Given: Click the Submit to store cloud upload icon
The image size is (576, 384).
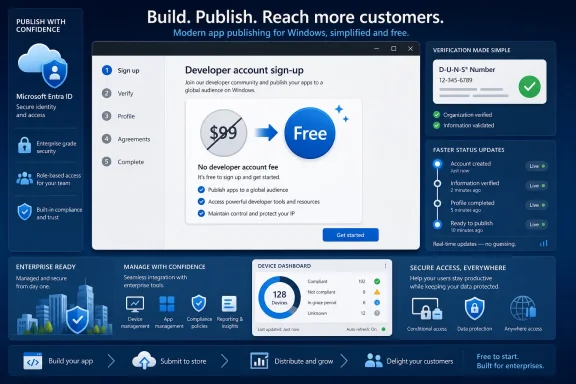Looking at the screenshot, I should pyautogui.click(x=144, y=360).
